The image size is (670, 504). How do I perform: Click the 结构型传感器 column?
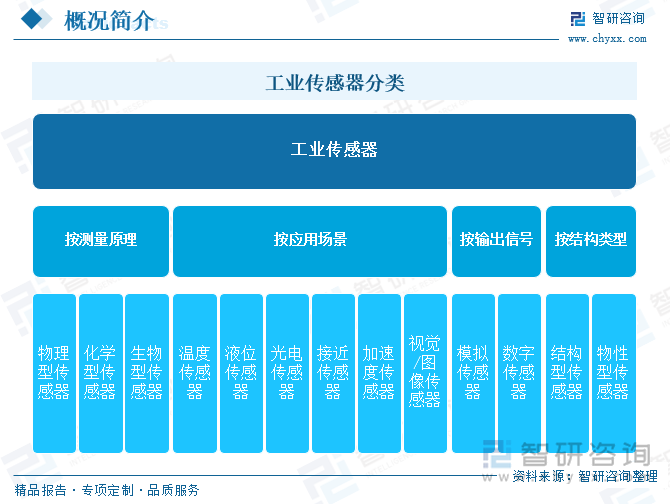tap(567, 373)
